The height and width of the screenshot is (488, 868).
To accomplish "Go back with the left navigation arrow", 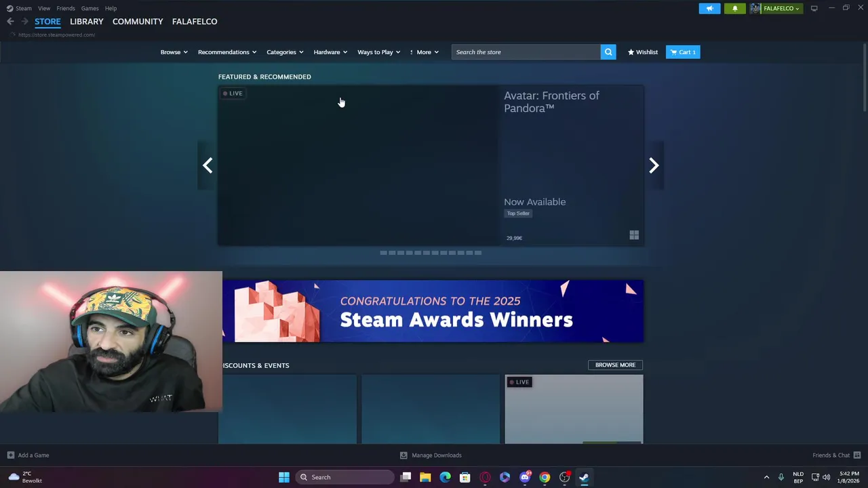I will coord(10,22).
